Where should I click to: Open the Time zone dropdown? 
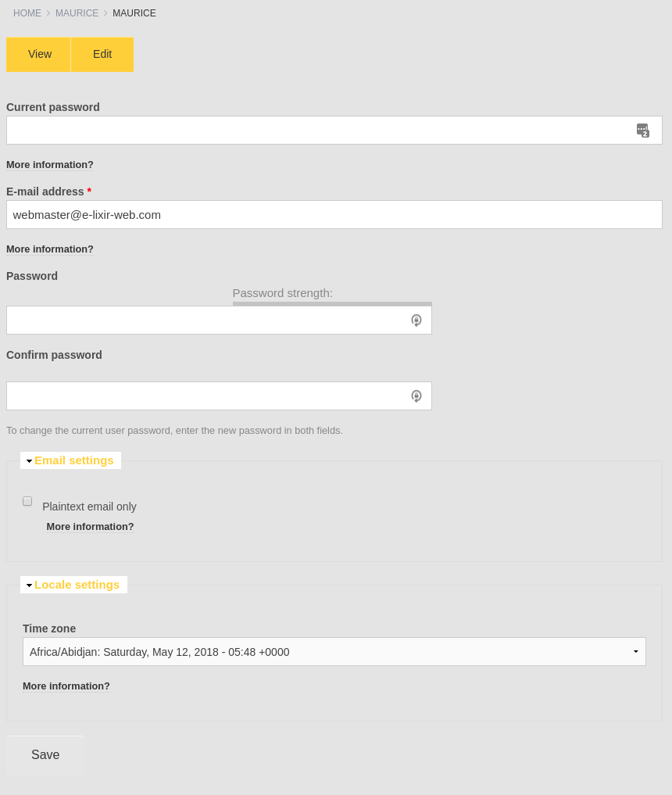334,652
